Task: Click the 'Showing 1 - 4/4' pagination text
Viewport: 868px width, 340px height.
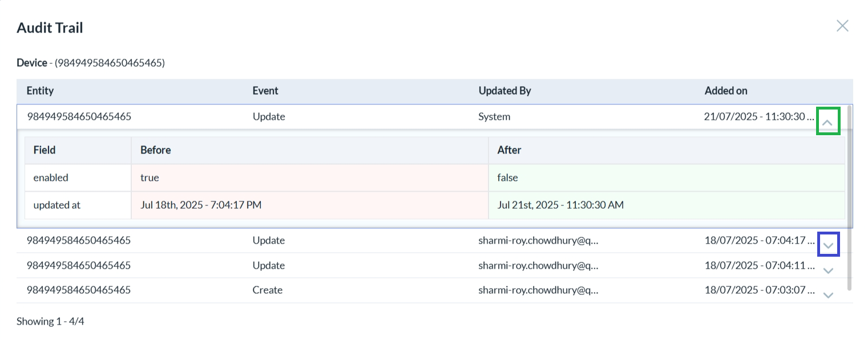Action: pos(50,321)
